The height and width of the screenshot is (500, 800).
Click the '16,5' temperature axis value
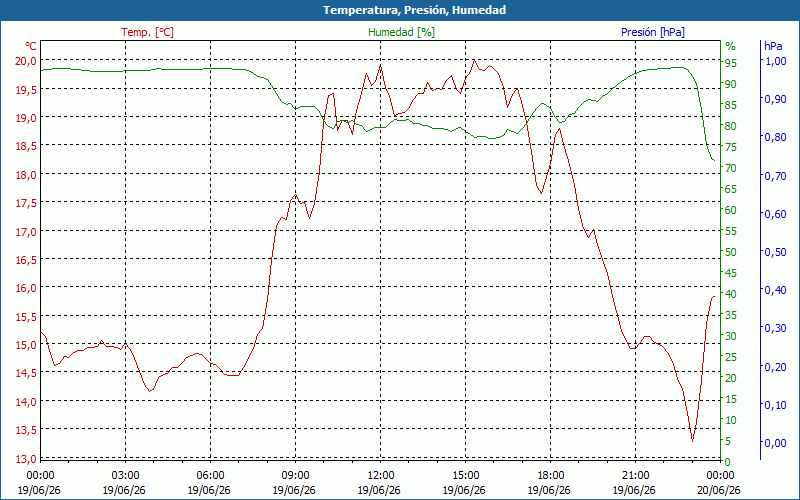pos(27,259)
